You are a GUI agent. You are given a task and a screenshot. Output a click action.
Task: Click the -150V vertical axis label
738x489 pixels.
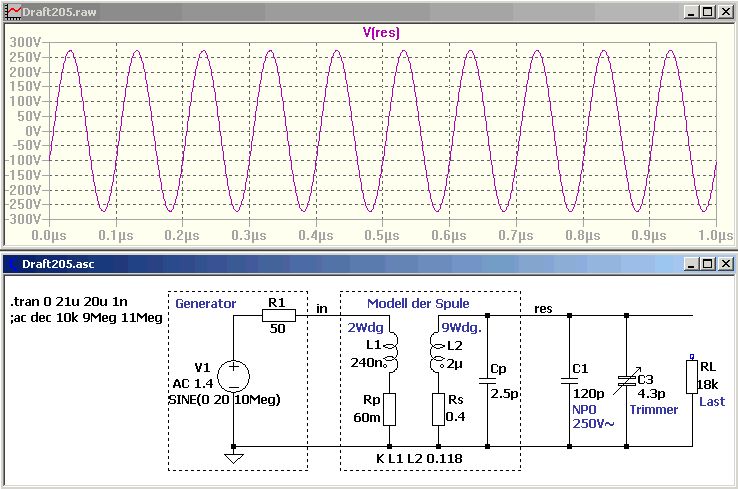[23, 175]
